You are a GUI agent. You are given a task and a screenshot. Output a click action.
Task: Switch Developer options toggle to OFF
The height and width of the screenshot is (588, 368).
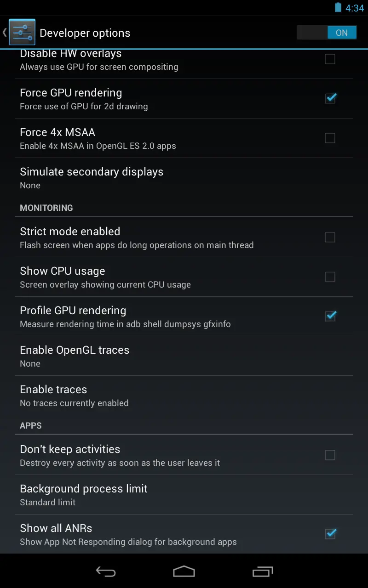[327, 33]
